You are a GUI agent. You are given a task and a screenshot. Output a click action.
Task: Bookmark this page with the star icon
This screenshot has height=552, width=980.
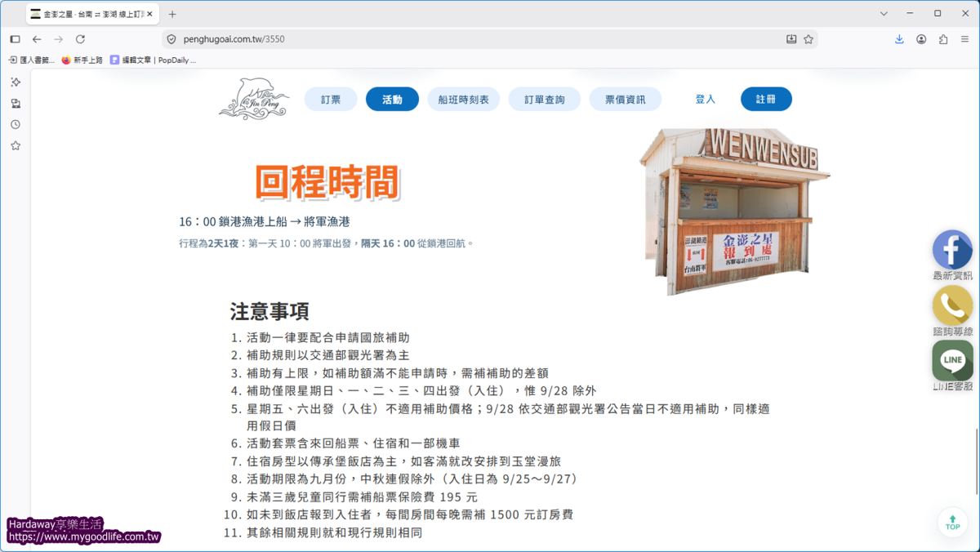[x=808, y=39]
